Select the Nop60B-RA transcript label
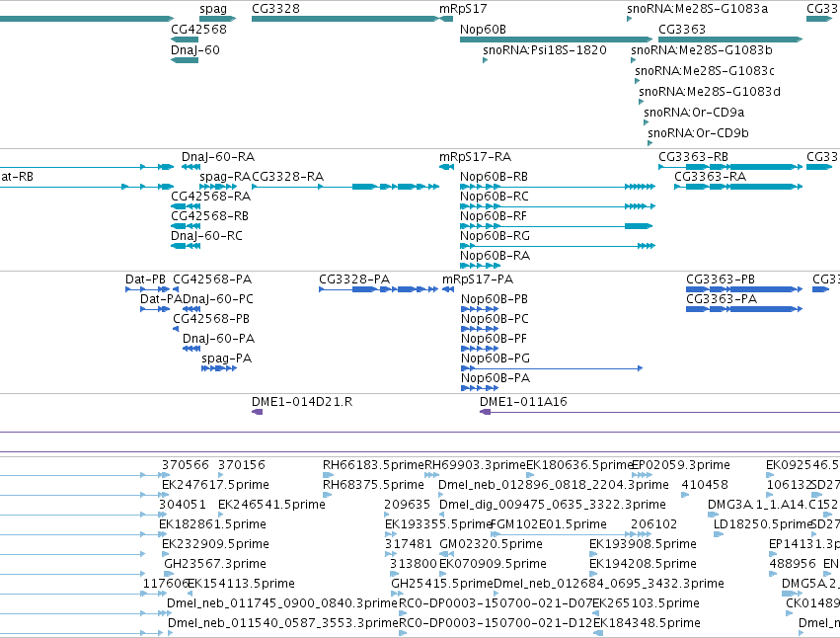The width and height of the screenshot is (840, 638). coord(495,256)
